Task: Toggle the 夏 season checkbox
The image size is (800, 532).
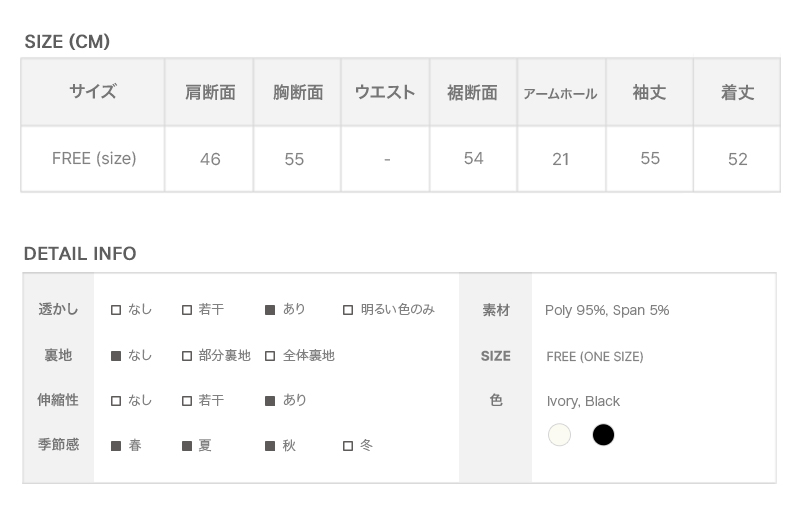Action: pos(187,446)
